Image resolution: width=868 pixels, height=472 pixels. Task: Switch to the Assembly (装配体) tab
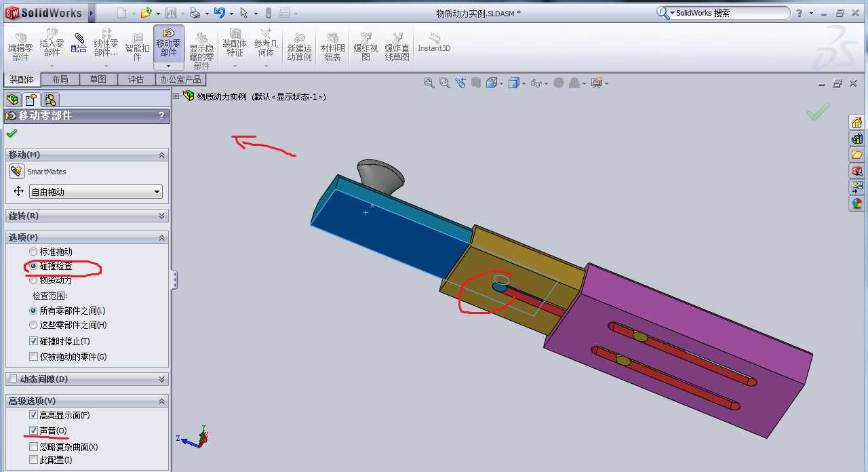[x=22, y=79]
